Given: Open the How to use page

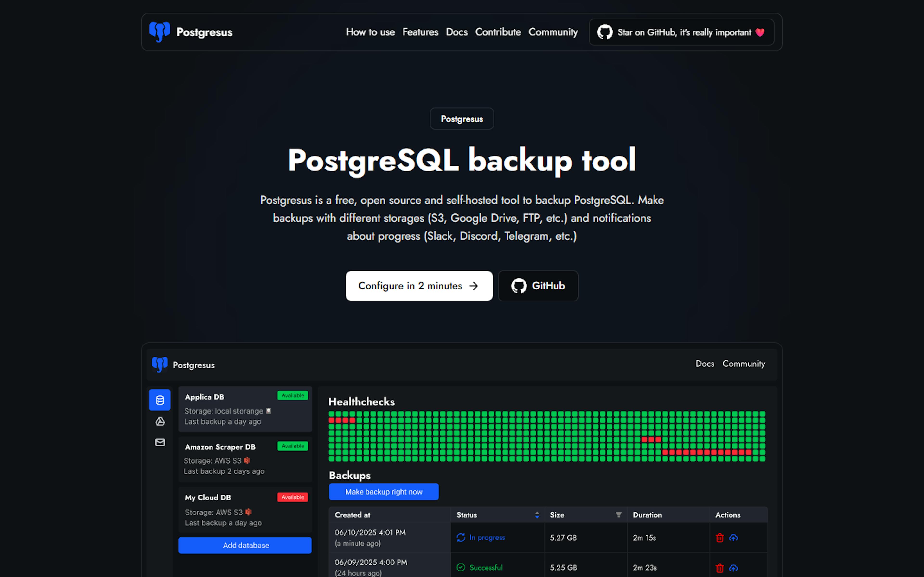Looking at the screenshot, I should tap(370, 32).
